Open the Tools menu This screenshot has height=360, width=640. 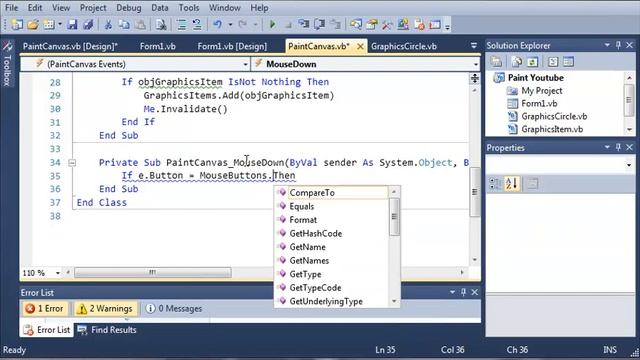coord(189,8)
